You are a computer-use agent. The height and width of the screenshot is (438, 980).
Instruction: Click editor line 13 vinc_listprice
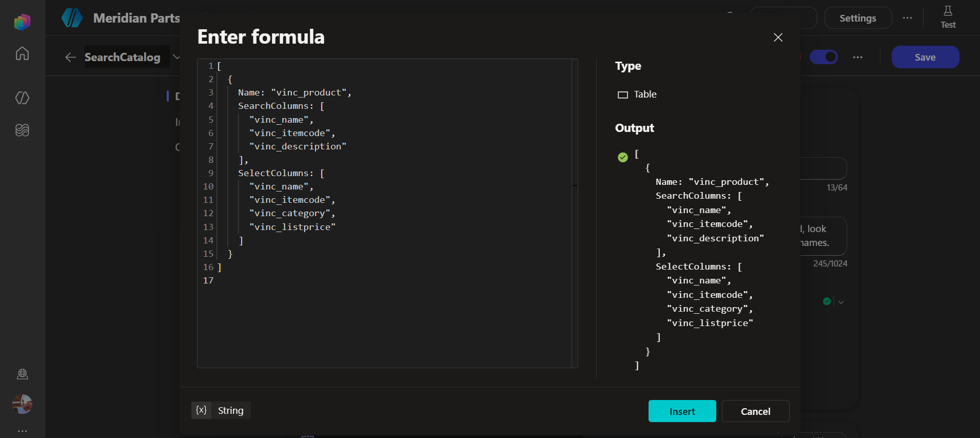click(x=292, y=227)
